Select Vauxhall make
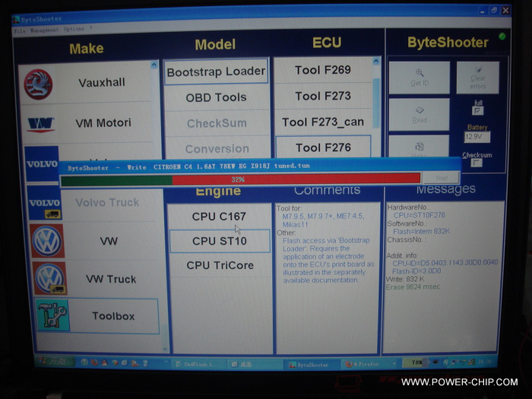Image resolution: width=532 pixels, height=399 pixels. [101, 82]
